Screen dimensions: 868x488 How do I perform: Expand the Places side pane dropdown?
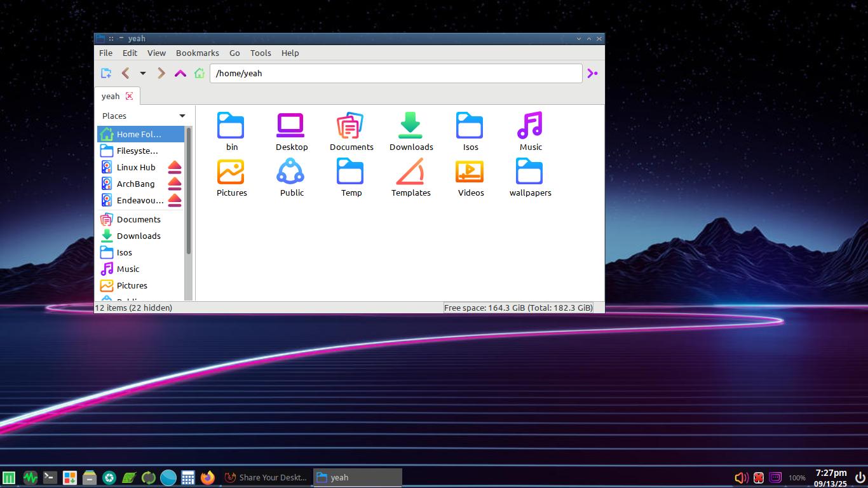(x=182, y=116)
